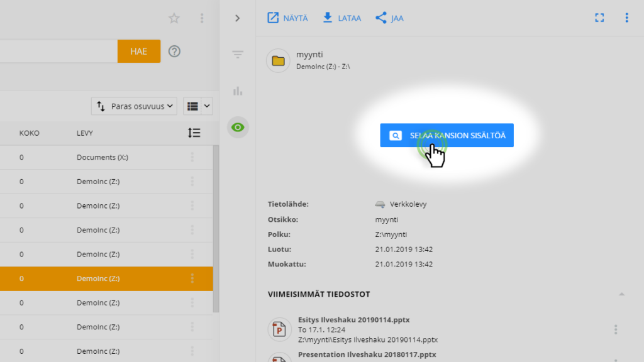Click Selaa kansion sisältöä button
This screenshot has height=362, width=644.
[447, 135]
